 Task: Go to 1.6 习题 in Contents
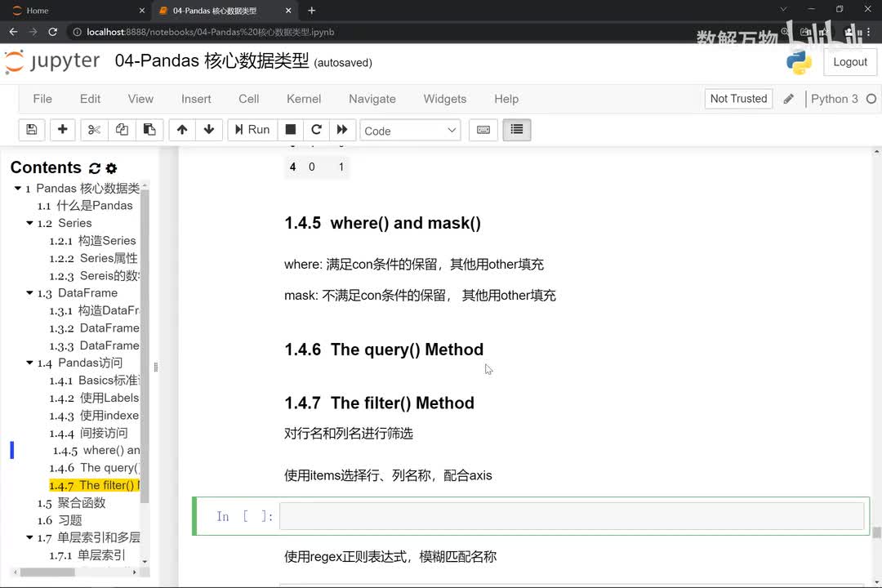pyautogui.click(x=60, y=520)
